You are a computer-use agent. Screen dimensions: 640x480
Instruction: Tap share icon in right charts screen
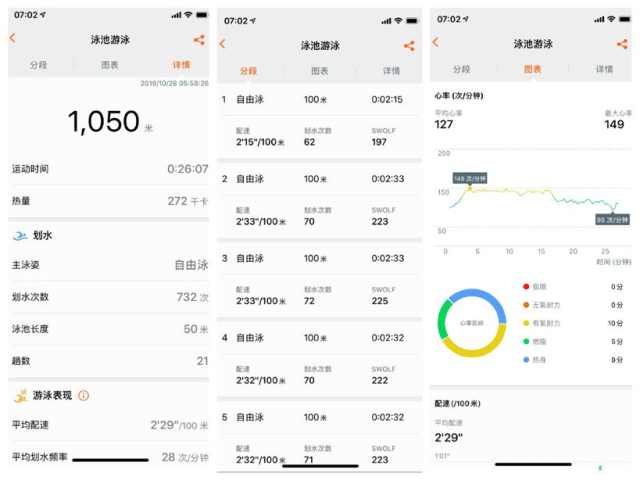click(x=622, y=44)
